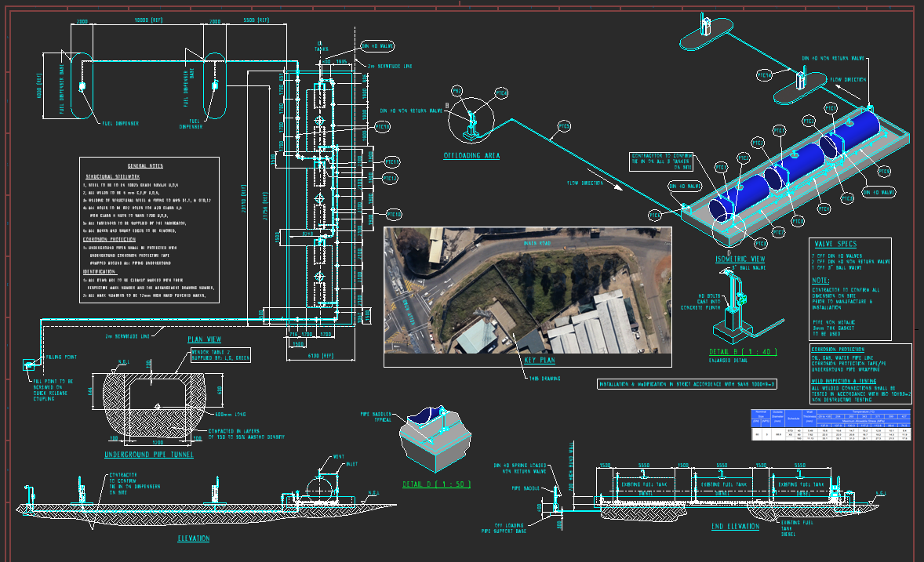This screenshot has height=562, width=924.
Task: Select the OFFLOADING AREA label
Action: click(471, 155)
